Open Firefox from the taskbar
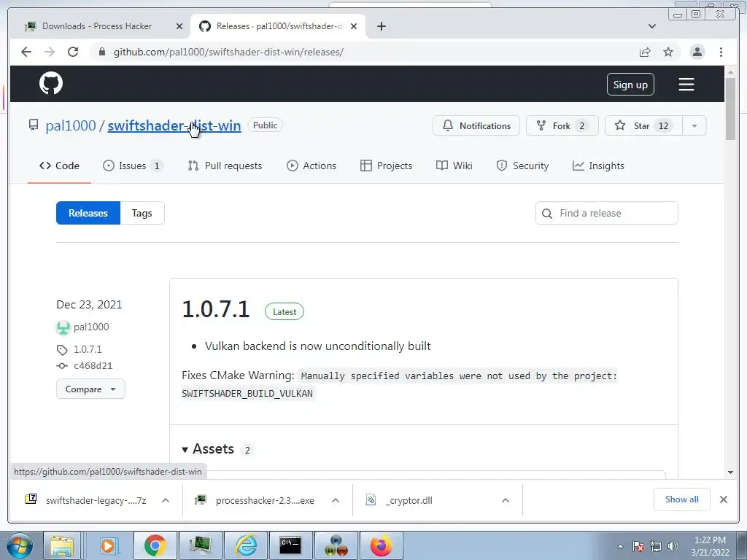This screenshot has width=747, height=560. [381, 545]
